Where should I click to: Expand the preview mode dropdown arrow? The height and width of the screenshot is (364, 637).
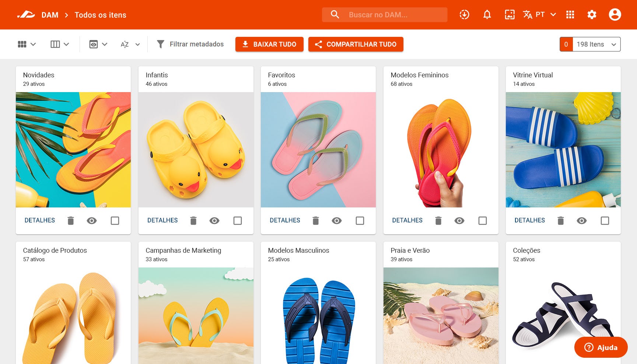coord(105,44)
